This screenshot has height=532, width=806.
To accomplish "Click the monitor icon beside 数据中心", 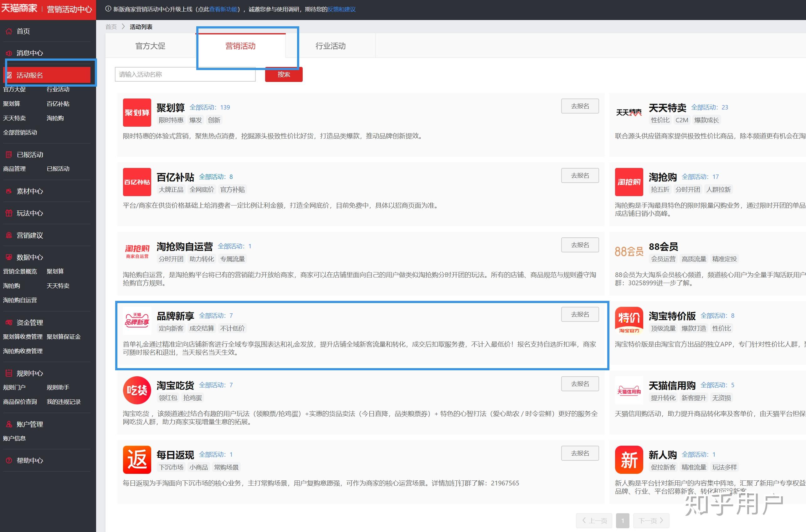I will tap(9, 257).
